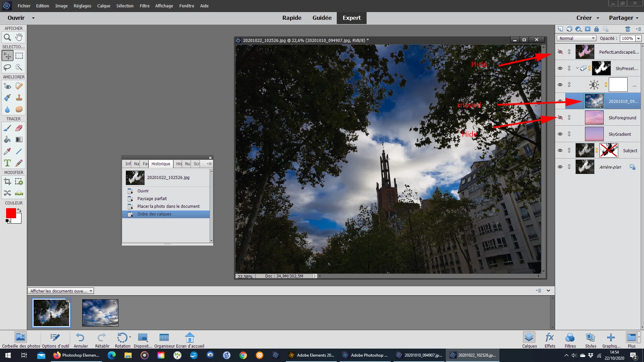
Task: Select the Lasso tool
Action: [7, 67]
